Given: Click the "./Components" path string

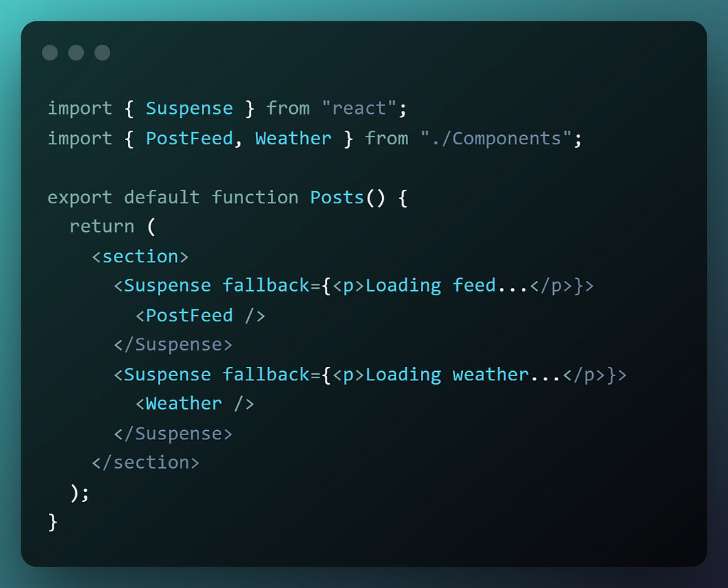Looking at the screenshot, I should (x=496, y=139).
